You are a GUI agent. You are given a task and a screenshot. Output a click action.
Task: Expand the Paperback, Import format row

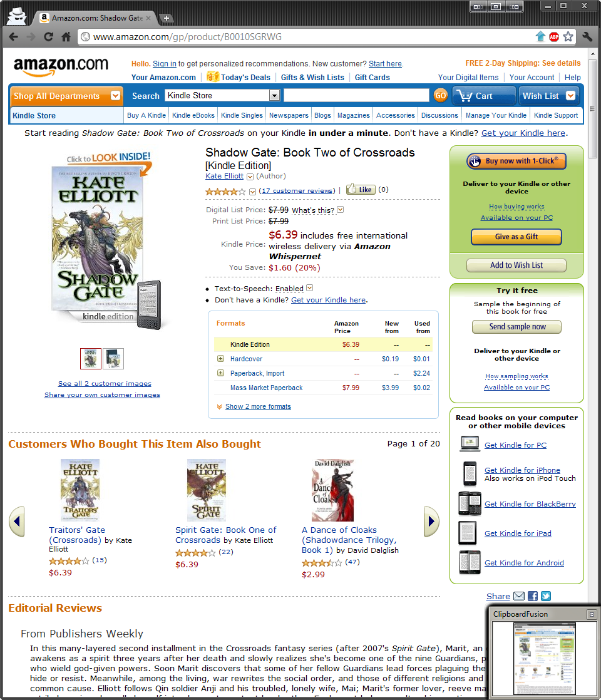pos(220,373)
